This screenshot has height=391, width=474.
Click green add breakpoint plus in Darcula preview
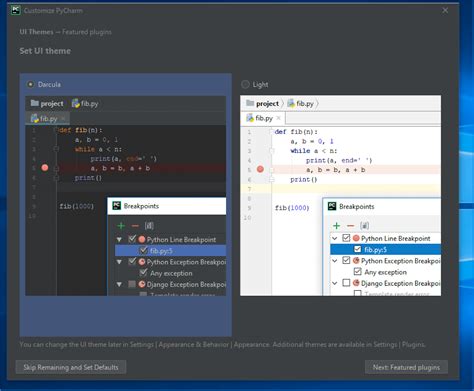pyautogui.click(x=121, y=226)
